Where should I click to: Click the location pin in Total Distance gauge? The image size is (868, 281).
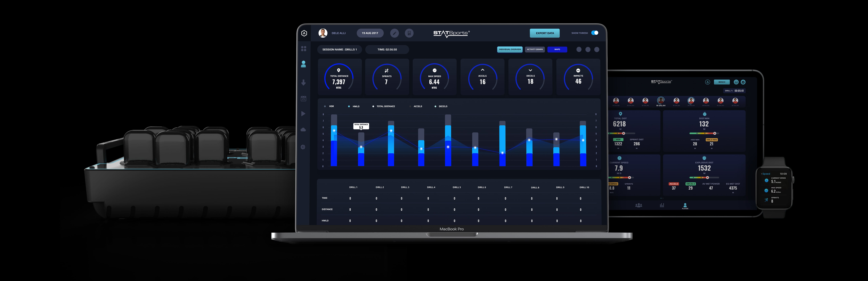tap(339, 70)
